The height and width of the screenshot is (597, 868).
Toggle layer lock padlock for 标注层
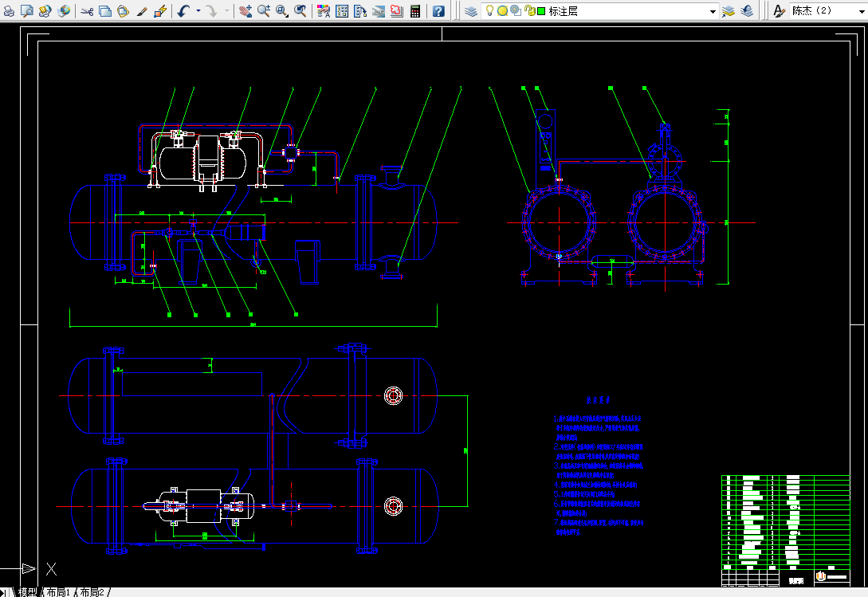[529, 10]
